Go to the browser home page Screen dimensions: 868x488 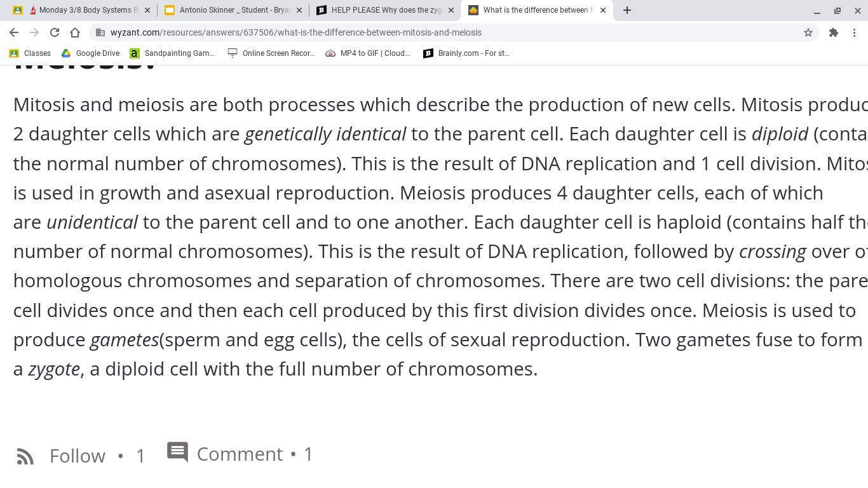tap(75, 32)
